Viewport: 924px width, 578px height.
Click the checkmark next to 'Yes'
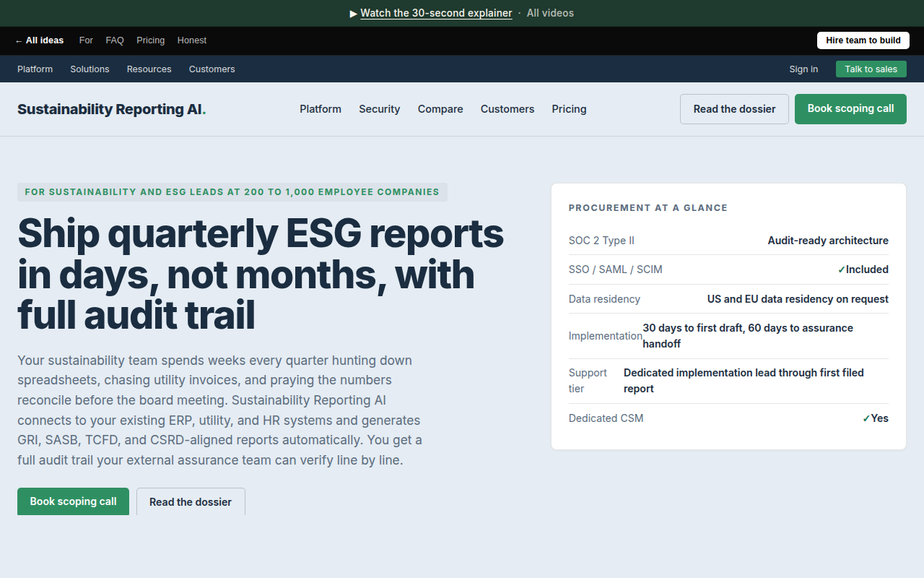(x=866, y=418)
